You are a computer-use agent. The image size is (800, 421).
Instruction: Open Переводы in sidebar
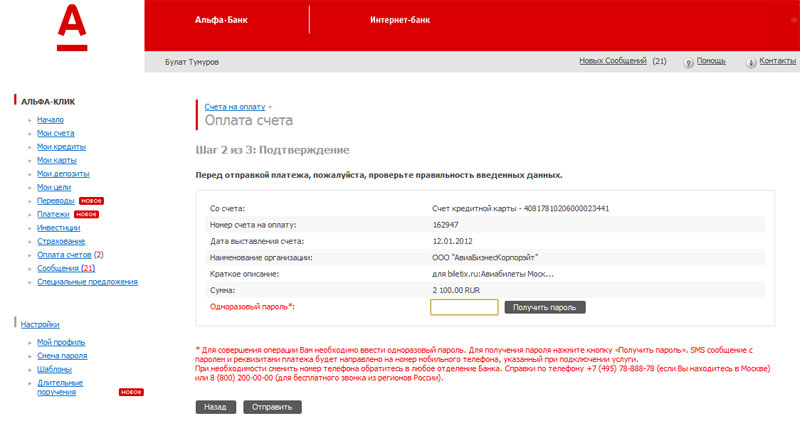point(56,201)
